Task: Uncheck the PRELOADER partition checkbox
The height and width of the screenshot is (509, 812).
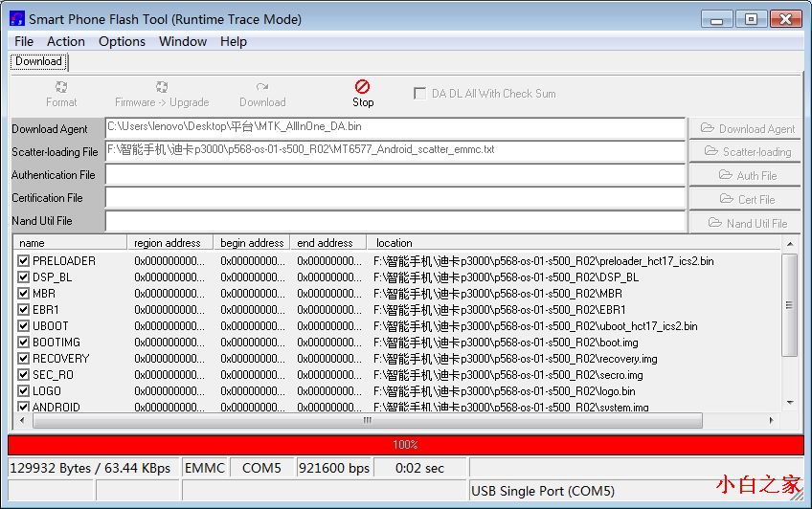Action: click(x=23, y=260)
